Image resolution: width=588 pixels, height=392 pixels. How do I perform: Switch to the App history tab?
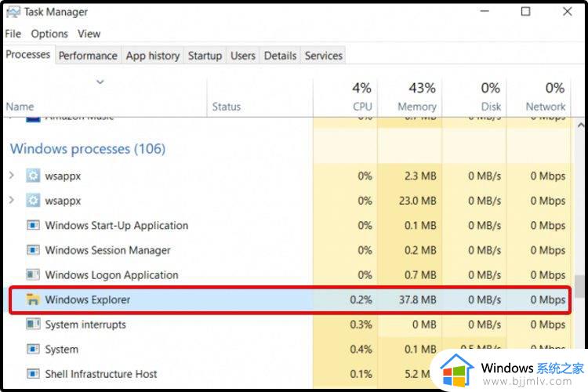[153, 56]
